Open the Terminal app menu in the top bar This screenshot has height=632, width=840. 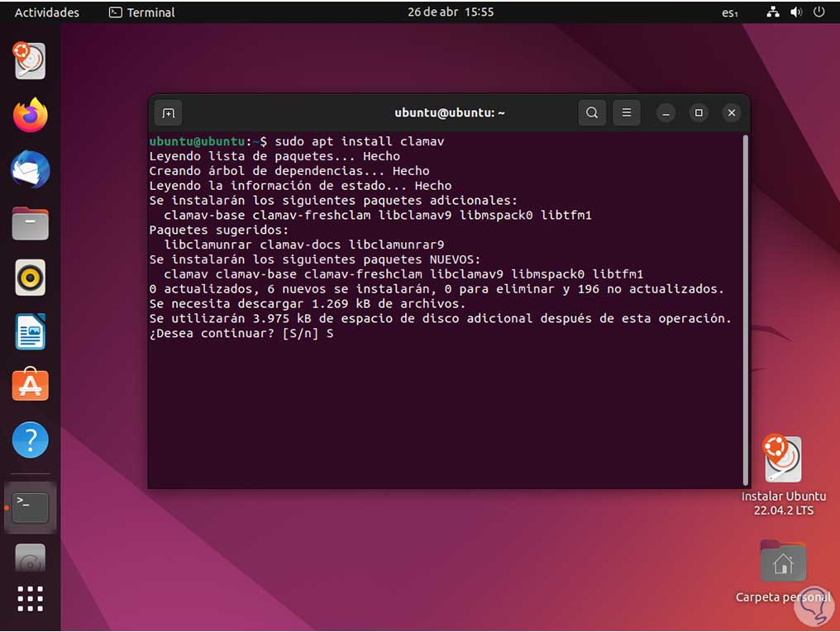142,12
